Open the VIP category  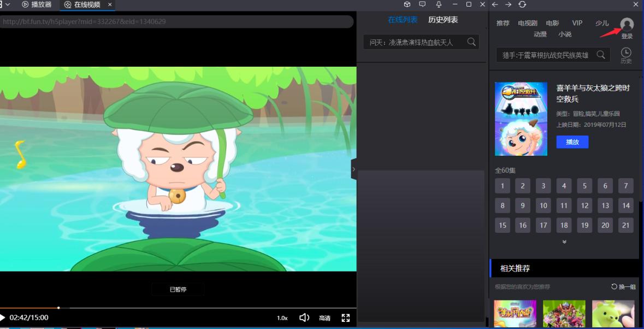pyautogui.click(x=577, y=23)
